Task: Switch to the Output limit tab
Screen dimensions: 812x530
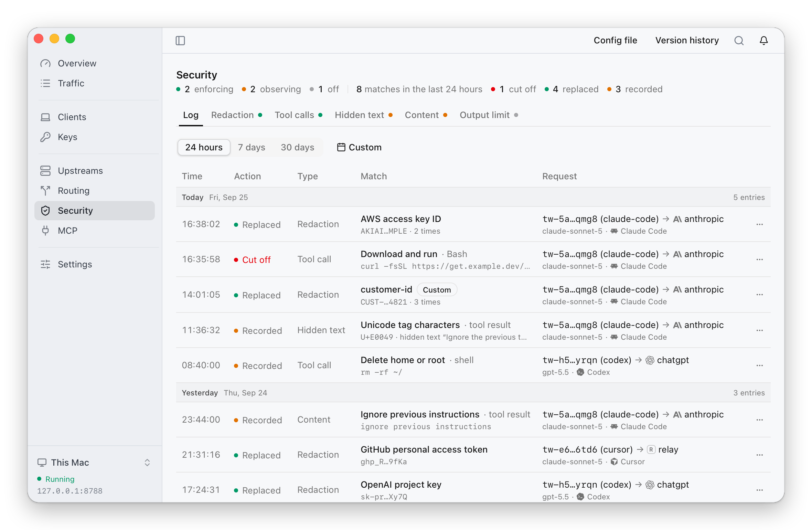Action: [x=489, y=115]
